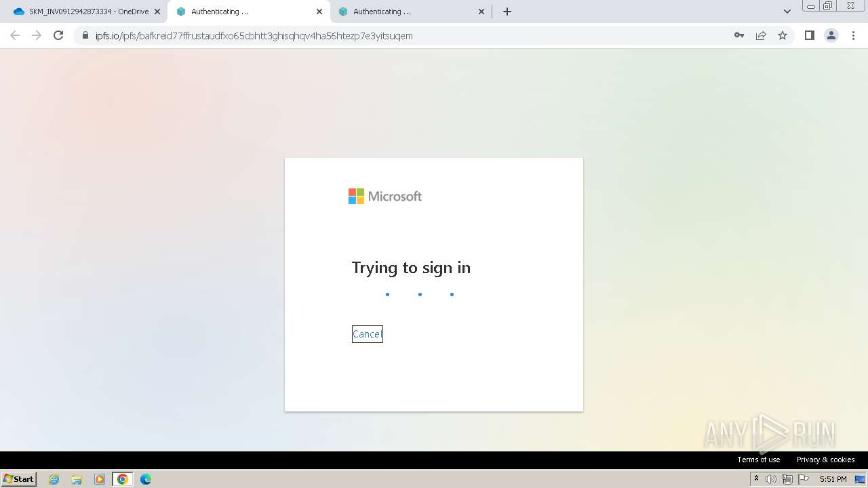This screenshot has height=488, width=868.
Task: Go forward to next page
Action: point(37,35)
